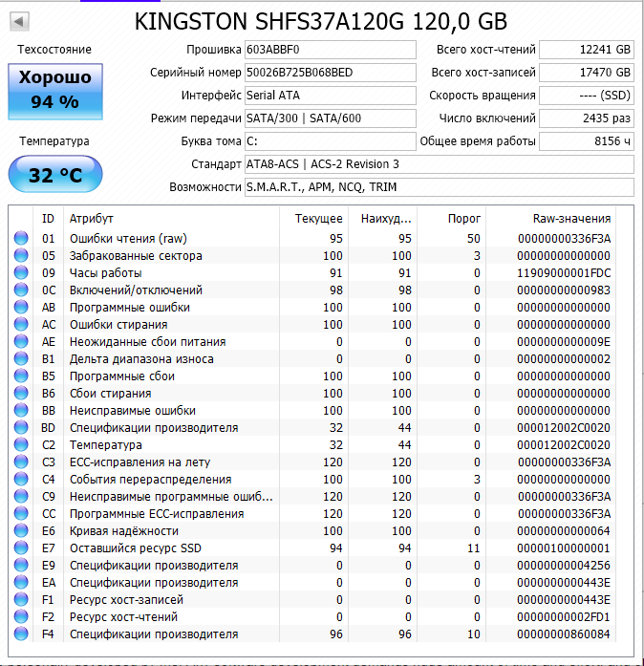
Task: Sort by the Атрибут column header
Action: point(171,218)
